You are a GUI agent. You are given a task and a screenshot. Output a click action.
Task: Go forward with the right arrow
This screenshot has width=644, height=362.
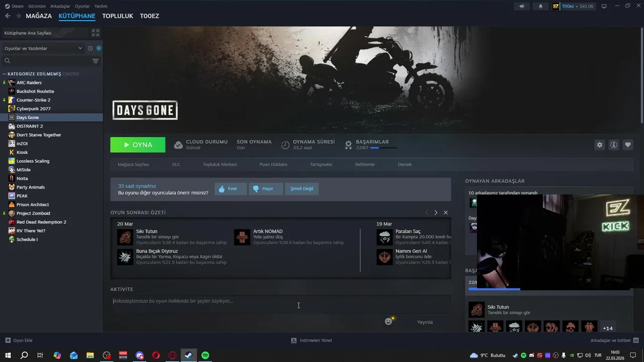coord(18,16)
